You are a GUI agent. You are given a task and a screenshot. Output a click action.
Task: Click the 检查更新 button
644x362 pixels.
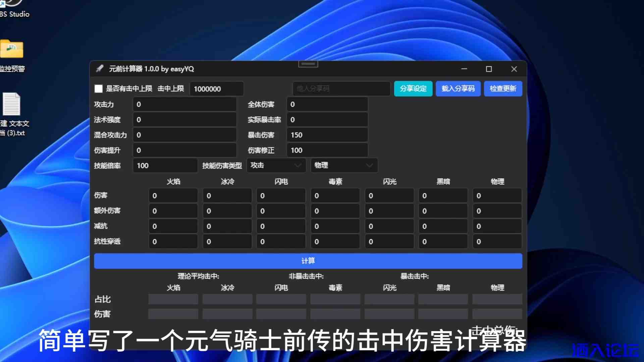pyautogui.click(x=503, y=89)
